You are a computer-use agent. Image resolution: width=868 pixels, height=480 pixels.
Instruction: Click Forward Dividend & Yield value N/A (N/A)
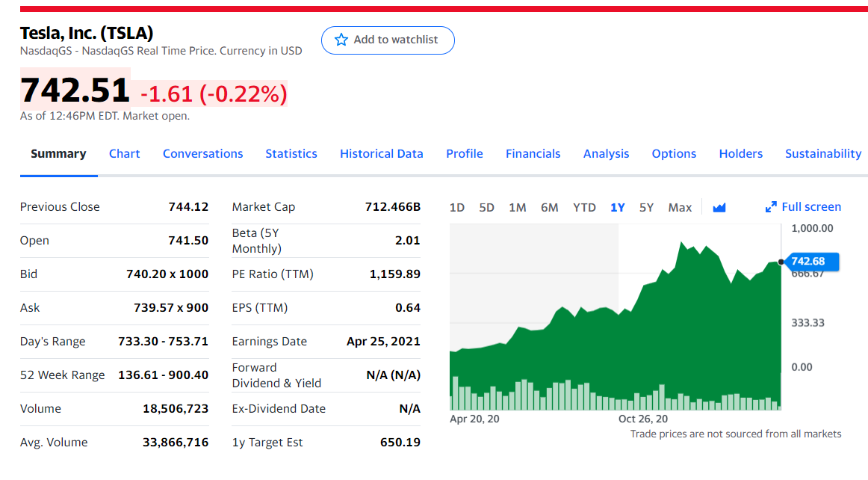click(393, 375)
